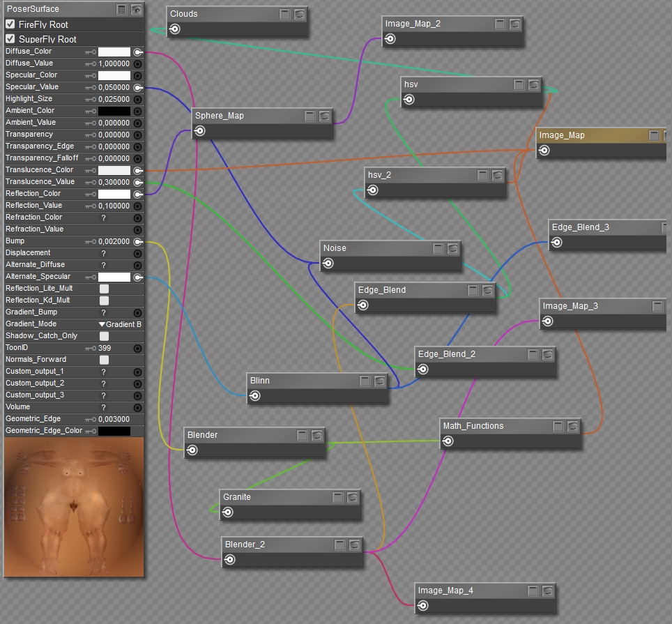Toggle the Blinn node preview

click(379, 381)
